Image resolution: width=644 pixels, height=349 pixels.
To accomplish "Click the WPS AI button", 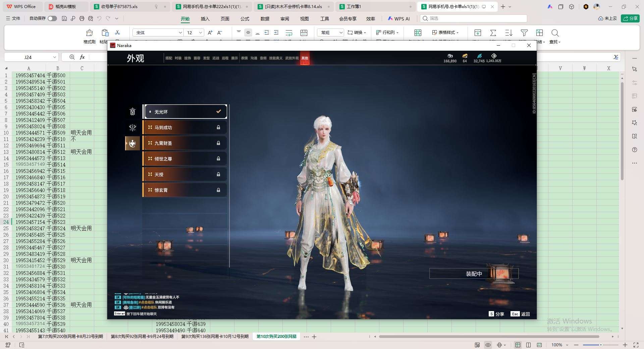I will 399,19.
